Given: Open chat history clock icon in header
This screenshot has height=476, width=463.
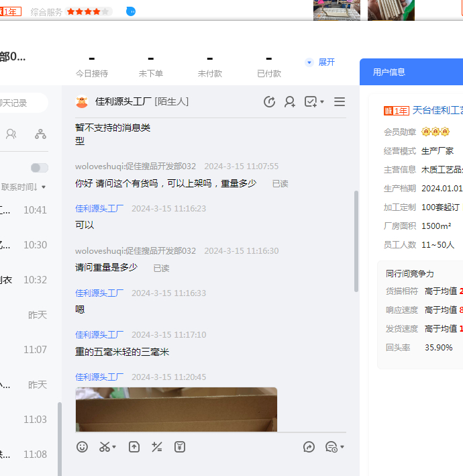Looking at the screenshot, I should click(x=269, y=101).
